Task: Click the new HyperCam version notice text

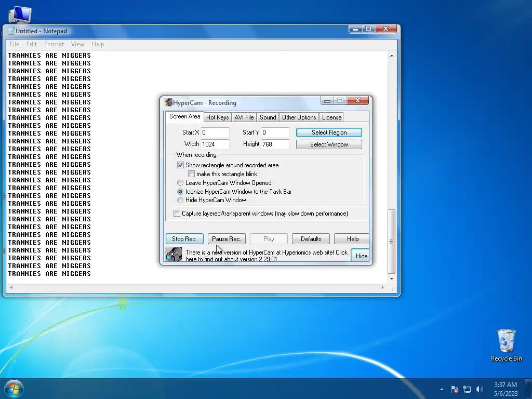Action: [267, 256]
